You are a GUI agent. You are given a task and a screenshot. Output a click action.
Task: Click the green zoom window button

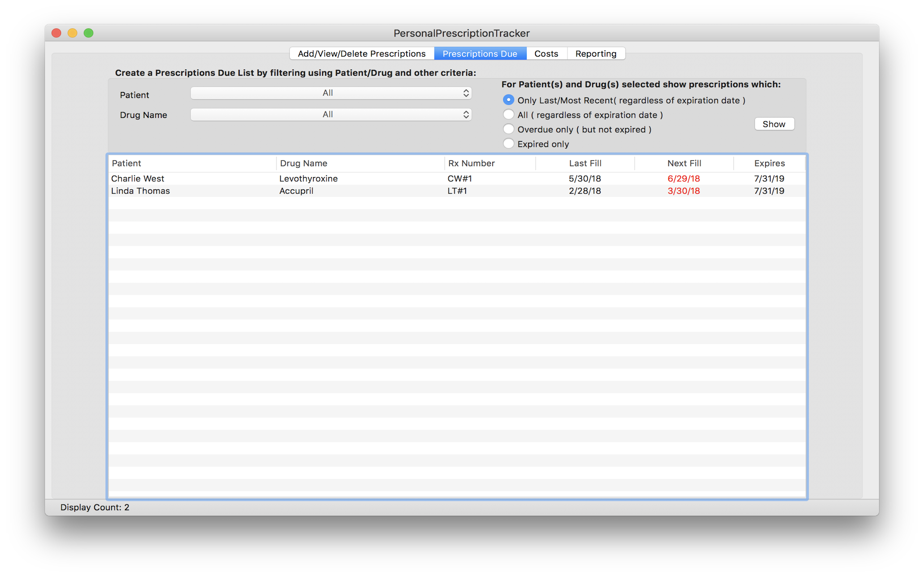point(88,33)
